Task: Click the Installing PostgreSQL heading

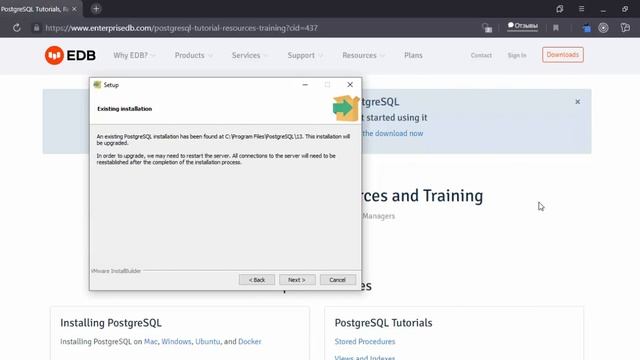Action: click(x=111, y=323)
